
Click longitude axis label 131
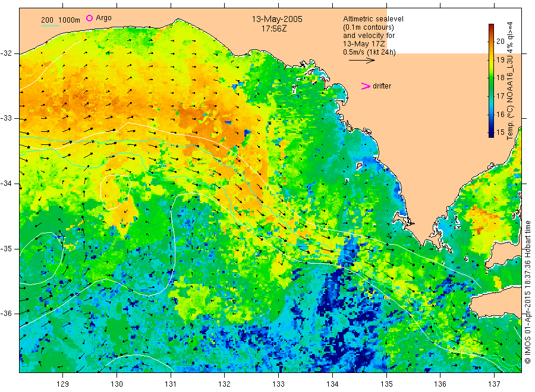coord(171,384)
